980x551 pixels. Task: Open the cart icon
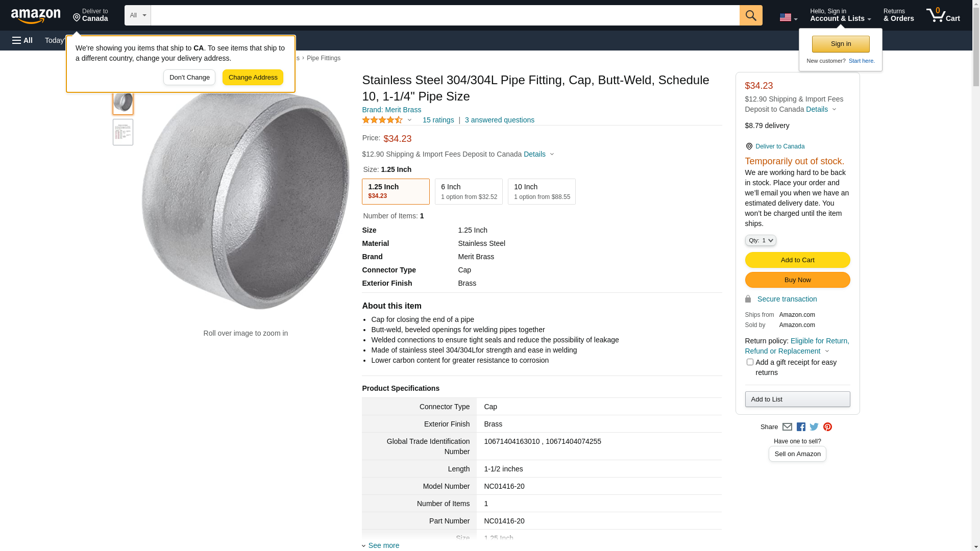pyautogui.click(x=943, y=15)
